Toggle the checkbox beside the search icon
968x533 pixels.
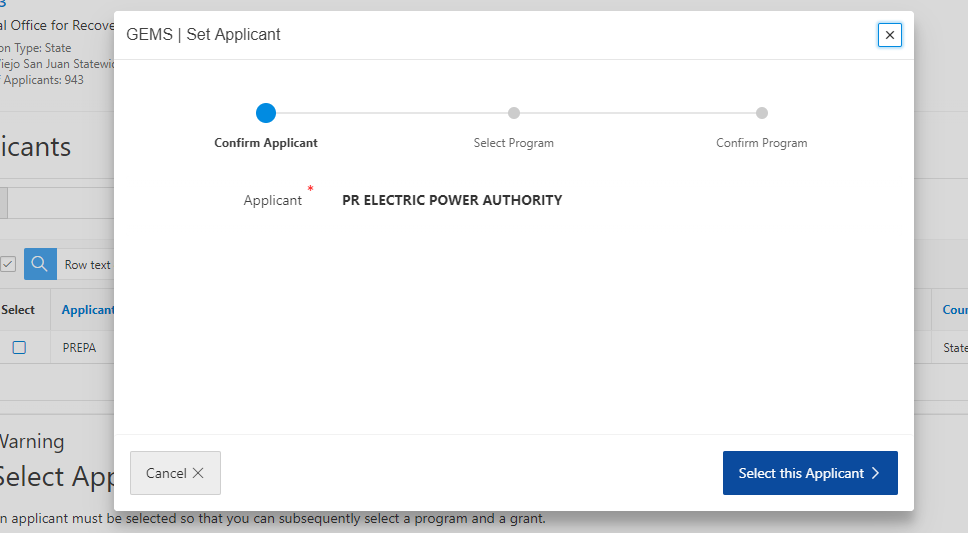click(x=7, y=264)
